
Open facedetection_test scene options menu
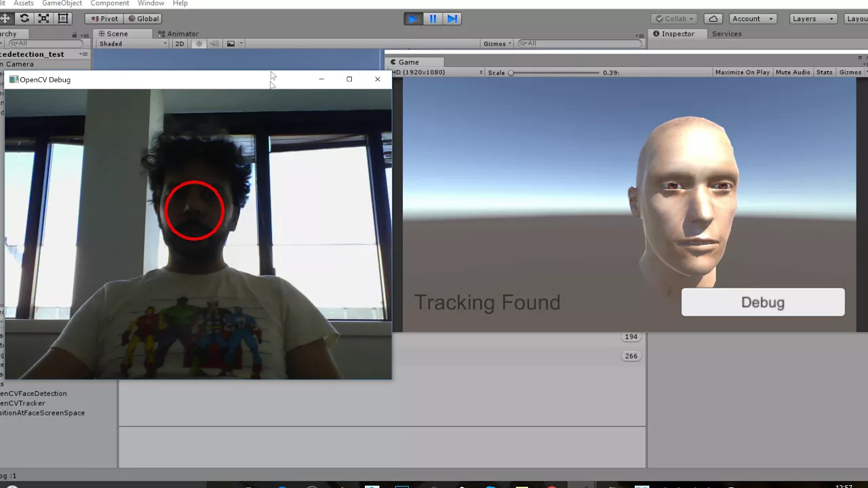(x=83, y=54)
